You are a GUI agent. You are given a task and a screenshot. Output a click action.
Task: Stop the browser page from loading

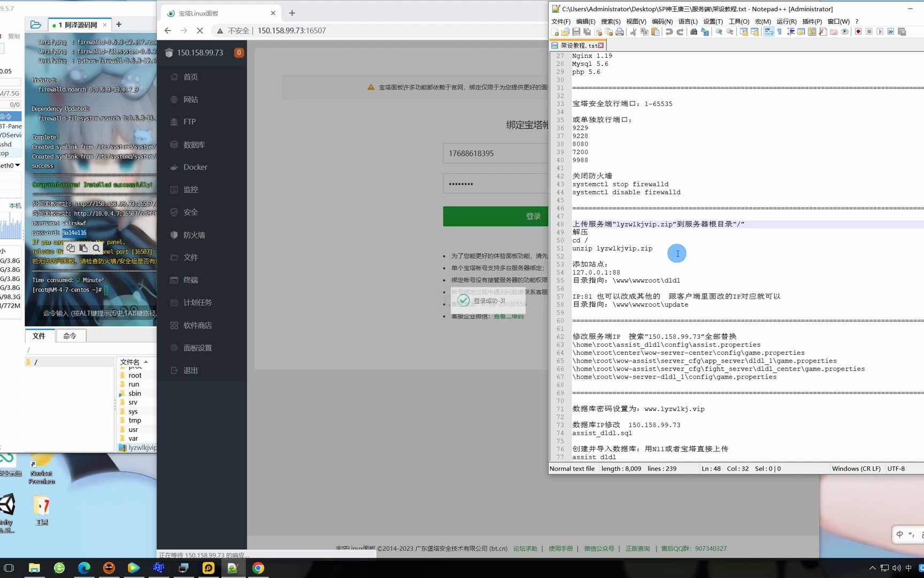(x=200, y=31)
